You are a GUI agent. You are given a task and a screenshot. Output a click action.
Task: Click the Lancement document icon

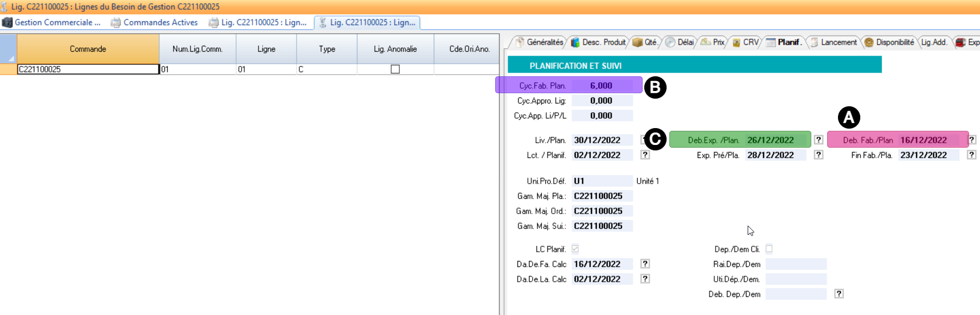pyautogui.click(x=814, y=43)
